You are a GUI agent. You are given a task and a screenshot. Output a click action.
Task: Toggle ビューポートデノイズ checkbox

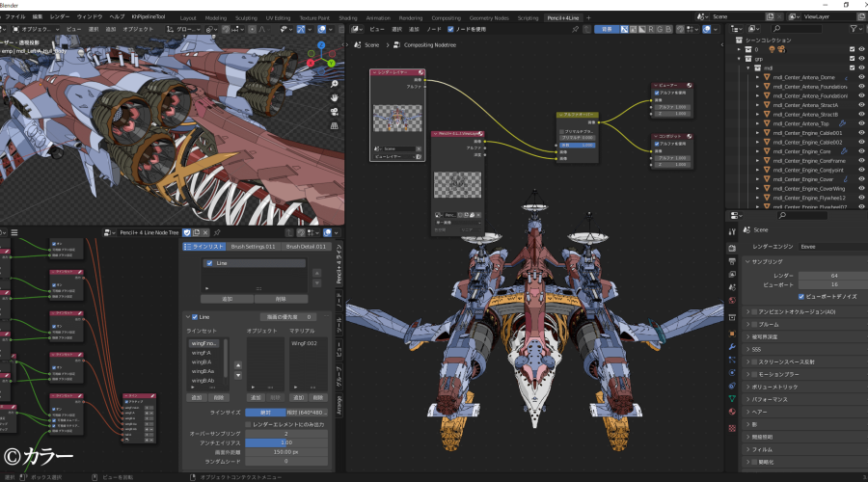800,296
